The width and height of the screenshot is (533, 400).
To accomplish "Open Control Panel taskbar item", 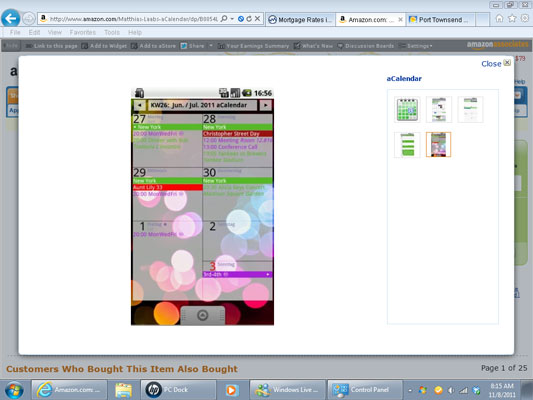I will 364,390.
